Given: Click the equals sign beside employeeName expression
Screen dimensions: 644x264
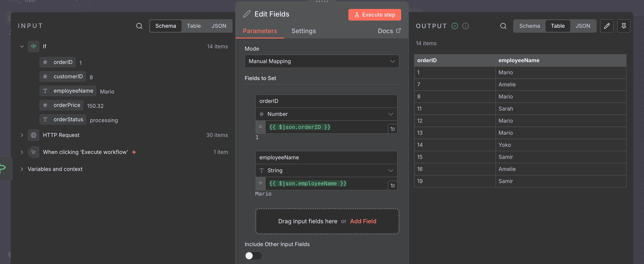Looking at the screenshot, I should pos(261,183).
